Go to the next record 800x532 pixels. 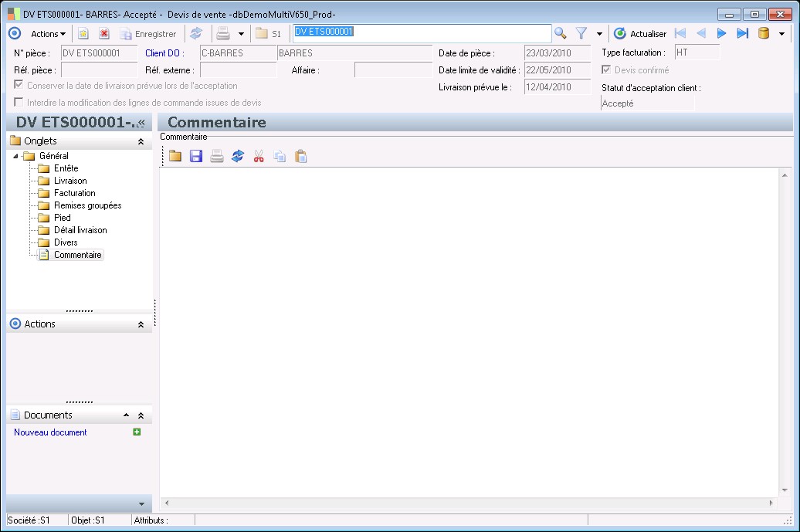(x=722, y=33)
